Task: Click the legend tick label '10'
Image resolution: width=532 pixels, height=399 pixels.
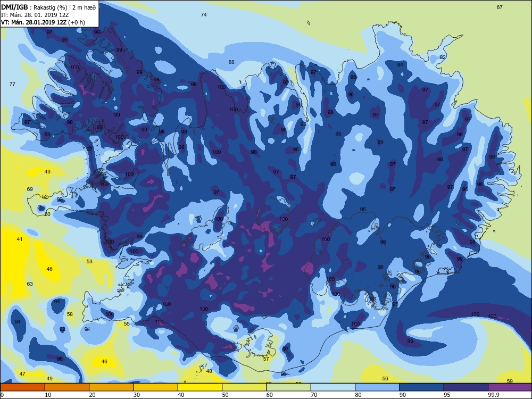Action: [x=48, y=395]
